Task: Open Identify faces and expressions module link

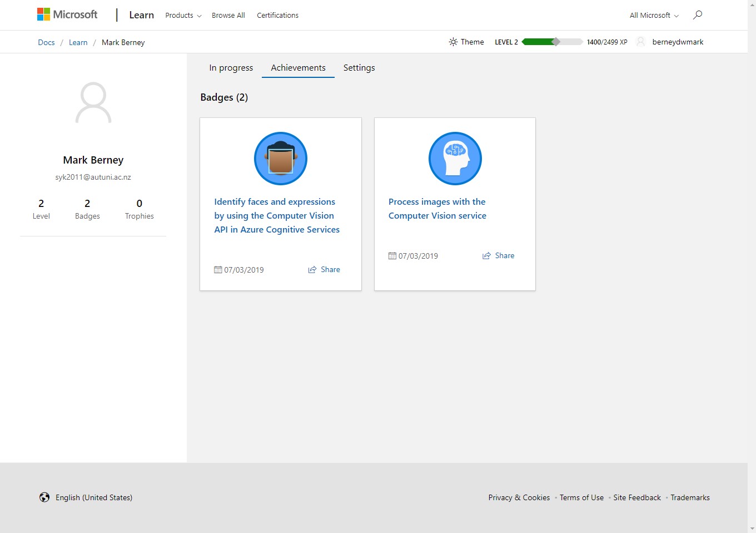Action: [277, 215]
